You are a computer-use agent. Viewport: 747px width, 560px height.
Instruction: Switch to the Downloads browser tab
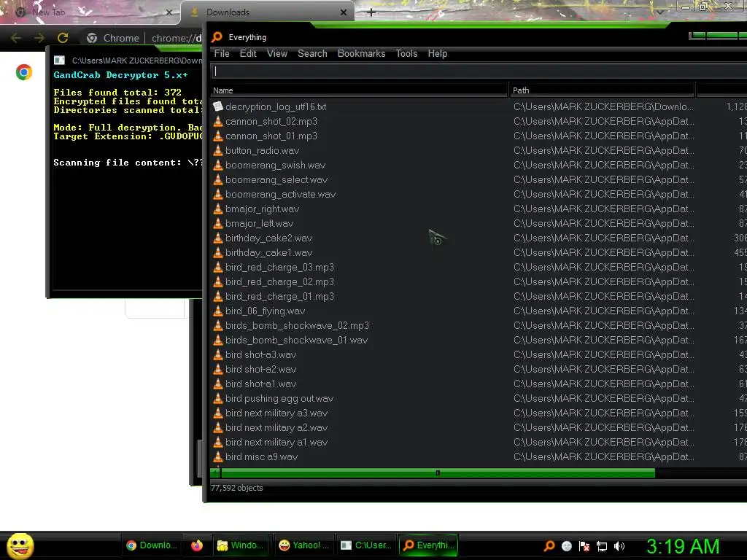pyautogui.click(x=268, y=12)
